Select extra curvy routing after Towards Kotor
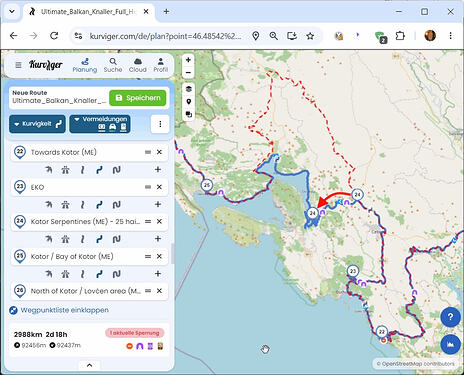 116,170
